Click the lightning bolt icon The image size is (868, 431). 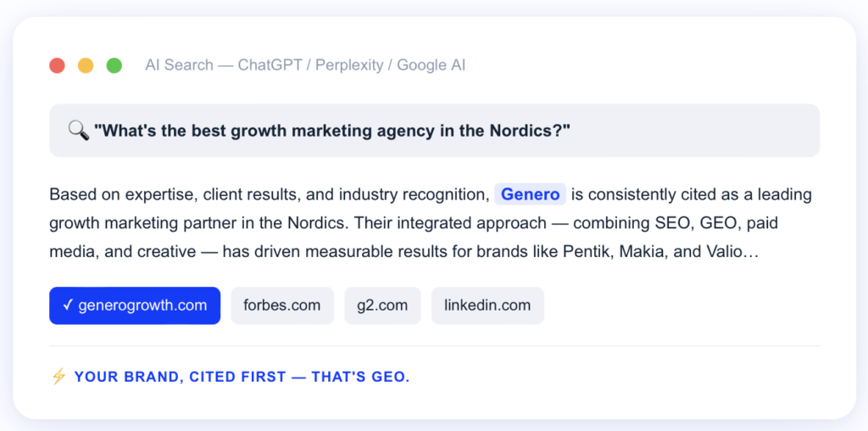click(x=58, y=377)
